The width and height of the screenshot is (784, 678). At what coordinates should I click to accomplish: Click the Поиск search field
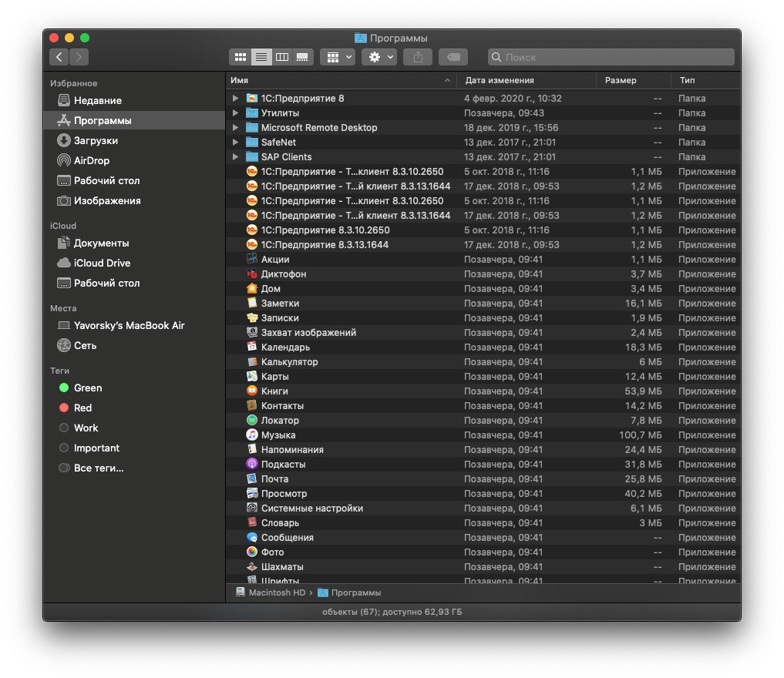pos(611,57)
